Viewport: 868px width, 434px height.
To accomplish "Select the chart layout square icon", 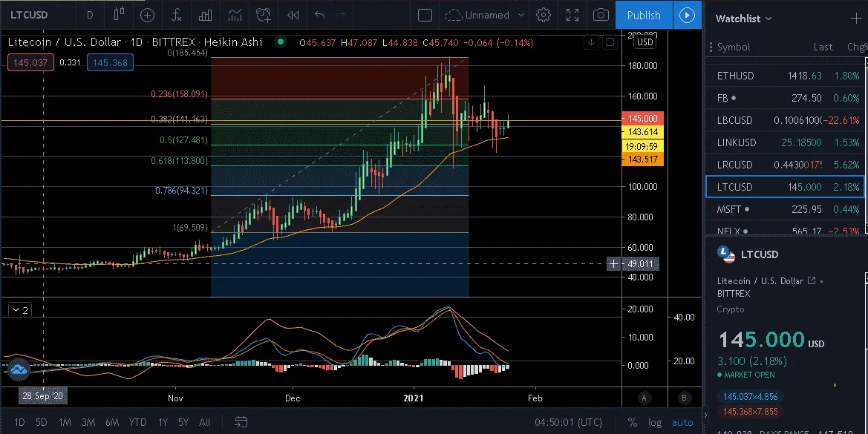I will tap(425, 15).
